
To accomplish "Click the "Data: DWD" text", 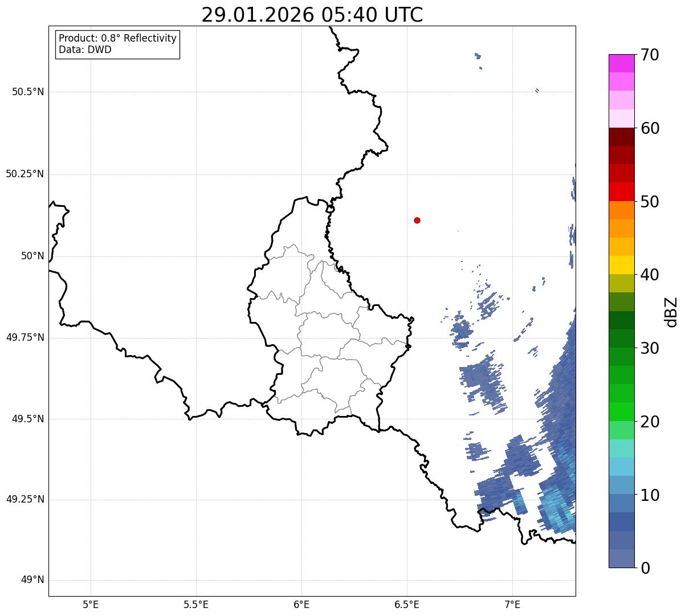I will 85,50.
